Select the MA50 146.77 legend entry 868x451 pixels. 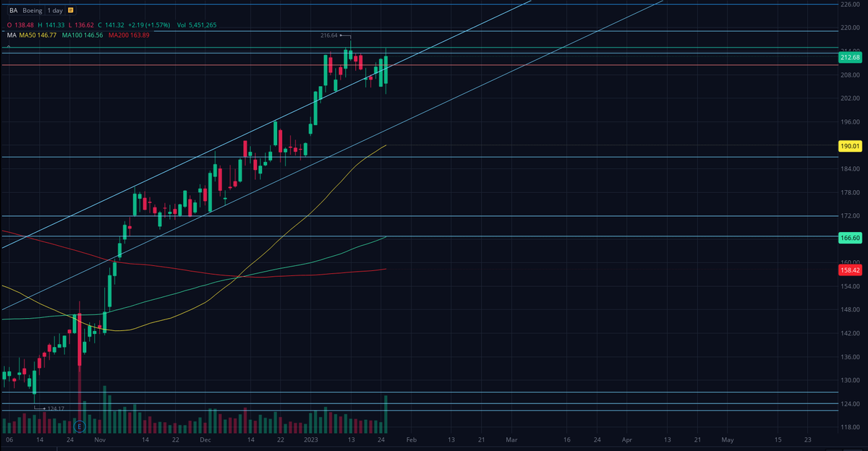pos(39,35)
